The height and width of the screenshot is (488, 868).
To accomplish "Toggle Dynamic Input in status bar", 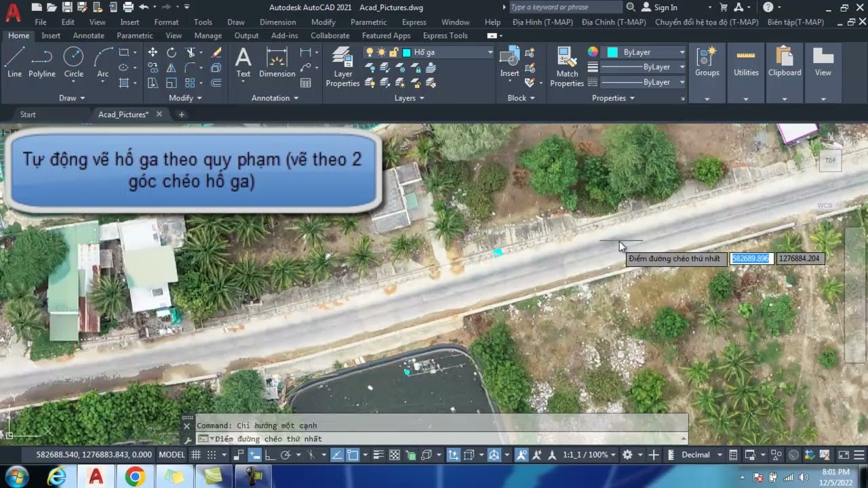I will [x=254, y=455].
